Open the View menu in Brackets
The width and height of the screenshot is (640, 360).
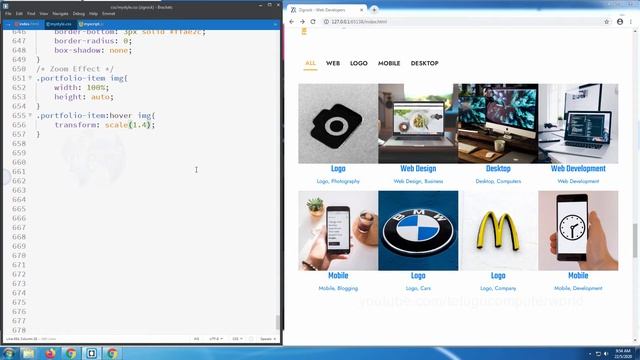pos(44,13)
